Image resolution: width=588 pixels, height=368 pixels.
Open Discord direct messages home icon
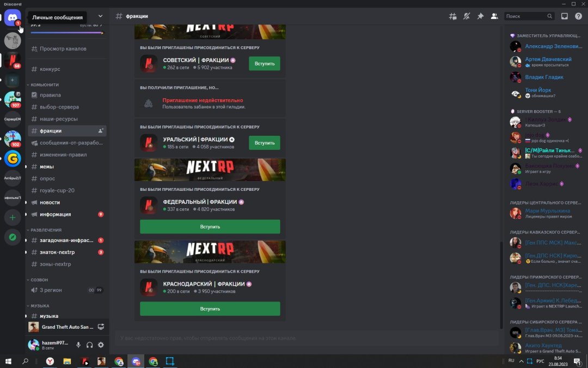[13, 17]
